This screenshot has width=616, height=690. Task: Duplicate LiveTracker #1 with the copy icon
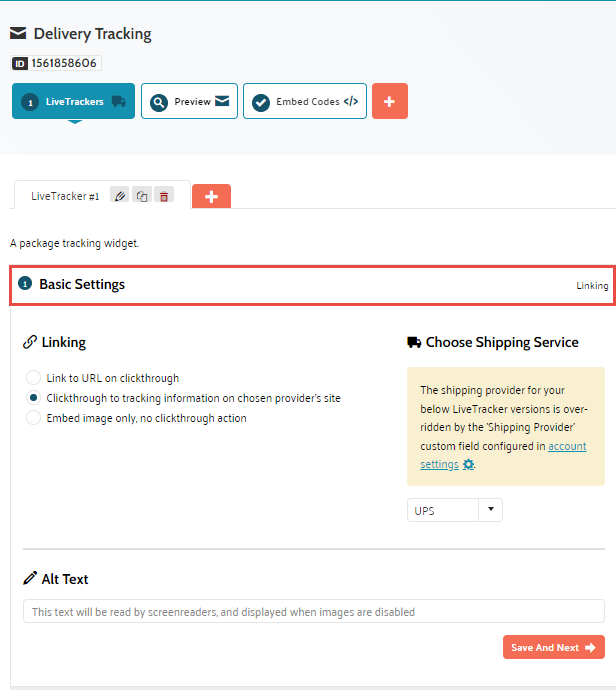point(142,196)
